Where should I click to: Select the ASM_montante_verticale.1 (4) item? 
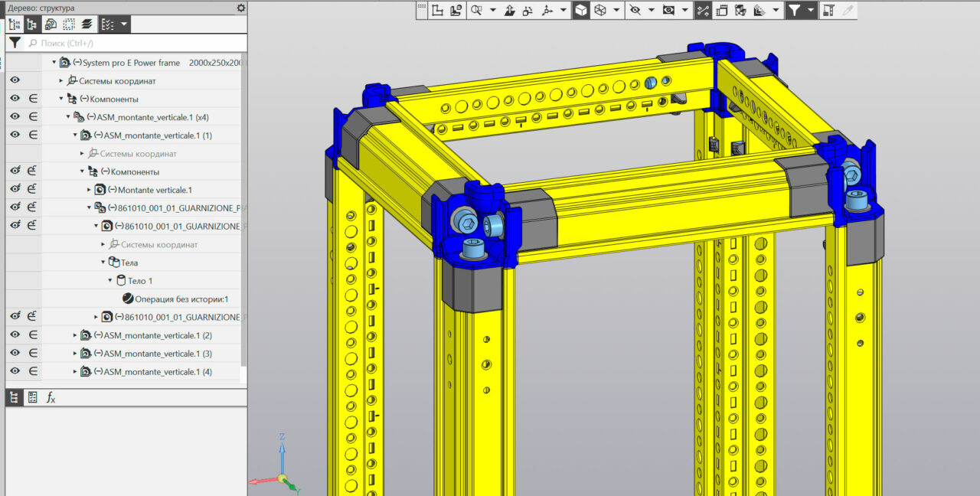158,372
